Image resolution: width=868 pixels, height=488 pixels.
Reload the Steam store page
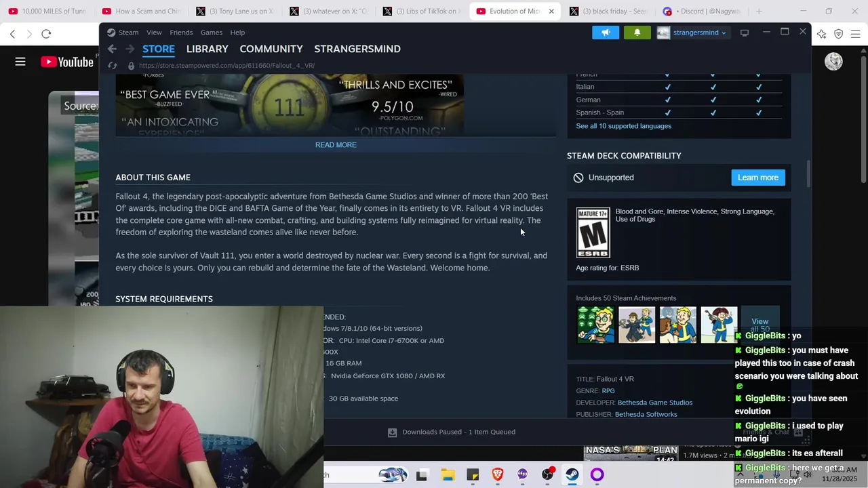coord(113,66)
